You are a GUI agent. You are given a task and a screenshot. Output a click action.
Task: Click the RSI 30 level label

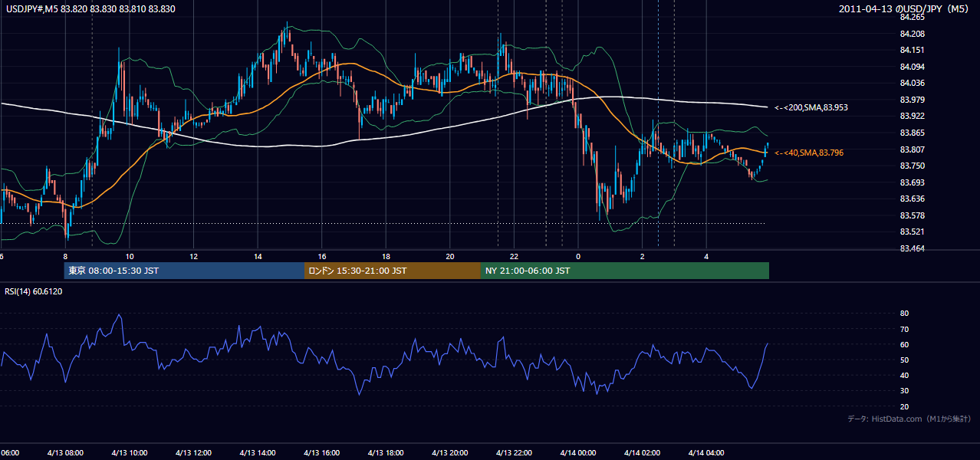click(x=904, y=391)
